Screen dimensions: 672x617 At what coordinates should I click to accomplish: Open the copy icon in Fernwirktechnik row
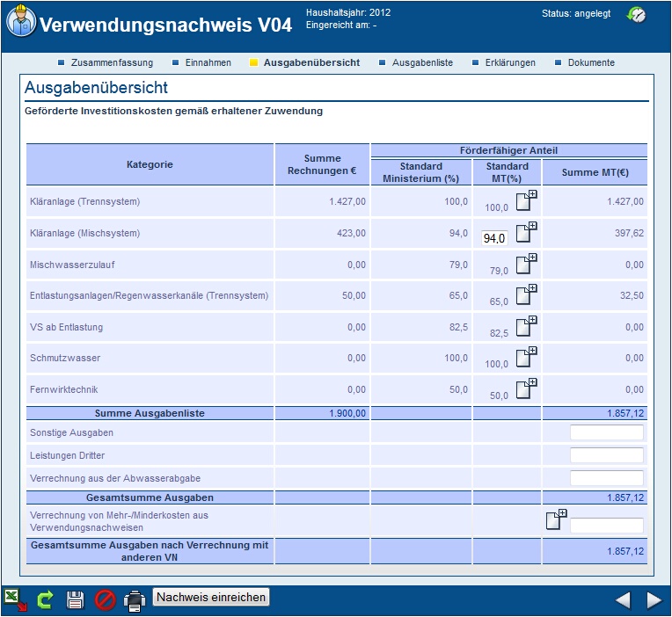[526, 388]
